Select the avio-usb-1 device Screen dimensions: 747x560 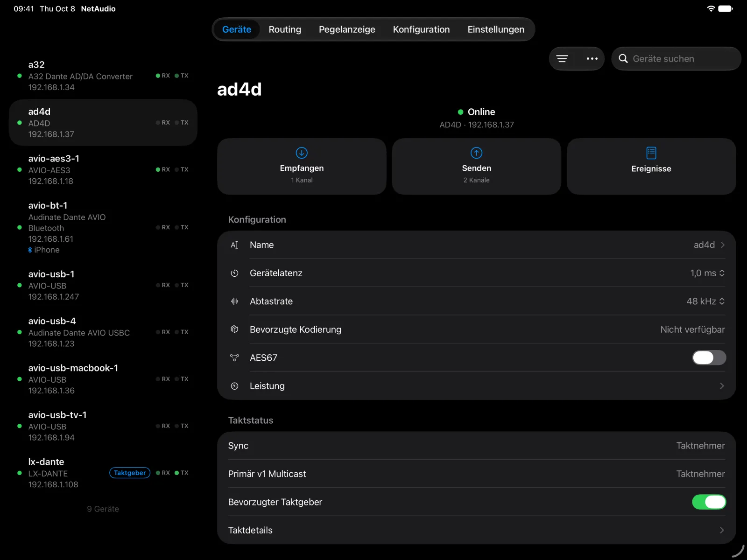pos(103,285)
